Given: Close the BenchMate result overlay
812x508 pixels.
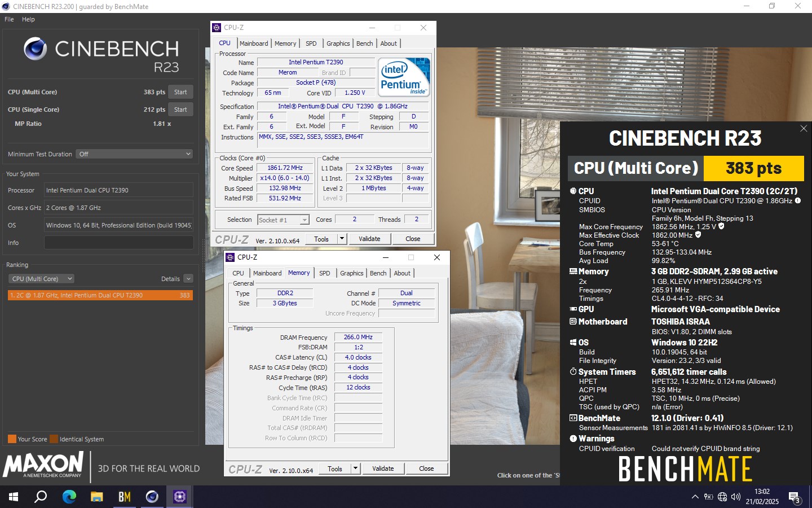Looking at the screenshot, I should pos(804,129).
